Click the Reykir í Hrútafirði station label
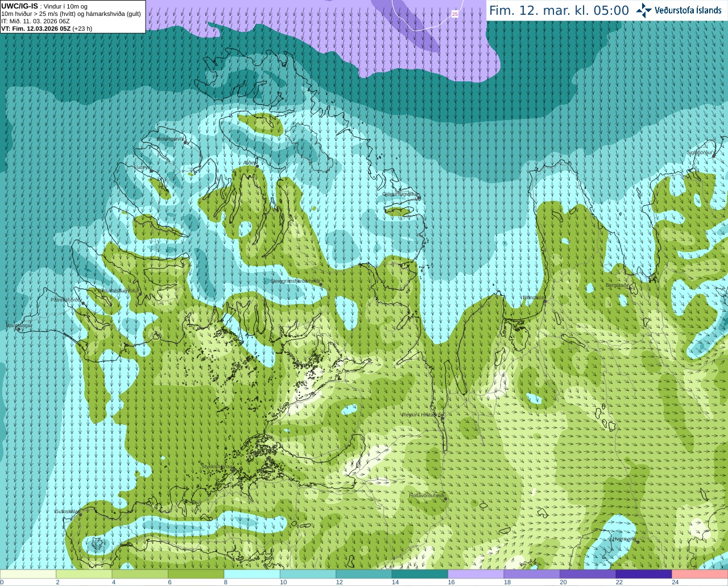728x586 pixels. pyautogui.click(x=423, y=415)
